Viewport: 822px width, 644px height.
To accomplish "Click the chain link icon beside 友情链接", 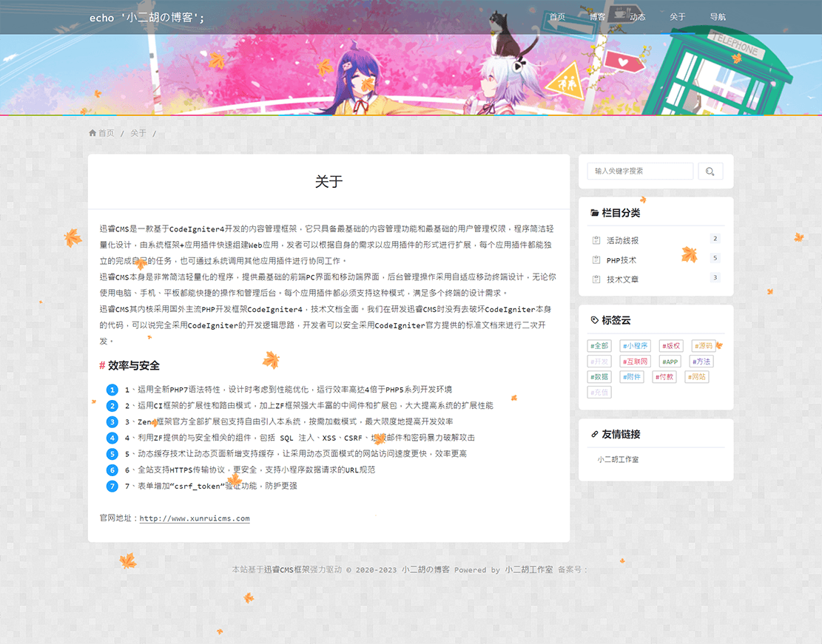I will (x=594, y=435).
